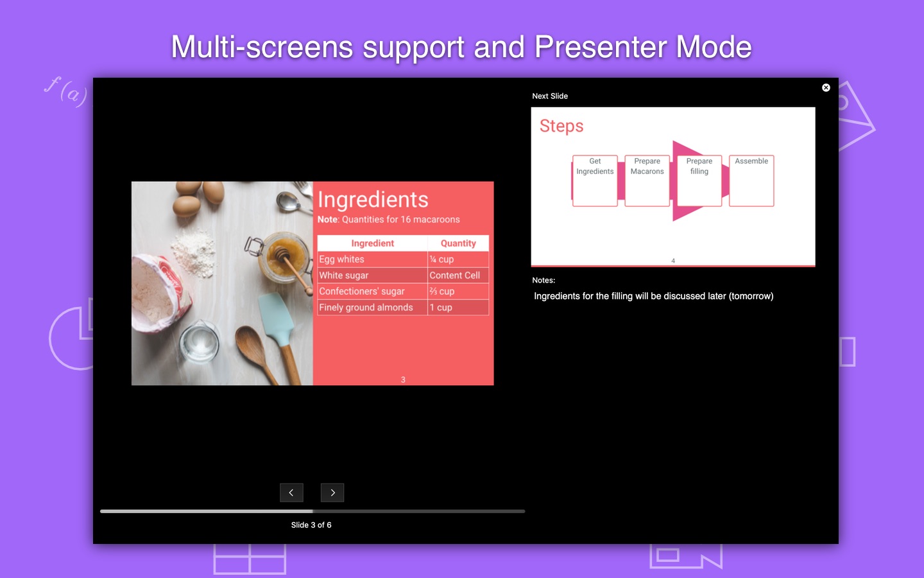This screenshot has width=924, height=578.
Task: Select the 'White sugar' table cell
Action: [372, 276]
